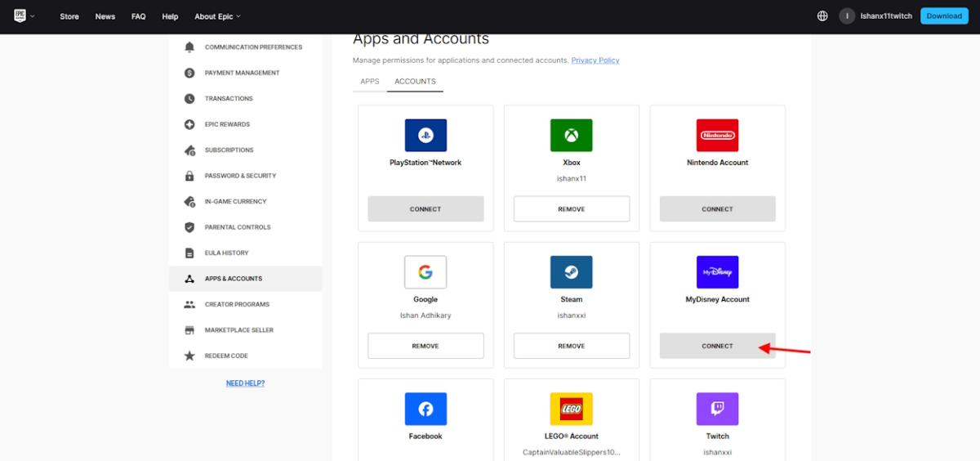Screen dimensions: 980x461
Task: Click the Nintendo logo icon
Action: 717,136
